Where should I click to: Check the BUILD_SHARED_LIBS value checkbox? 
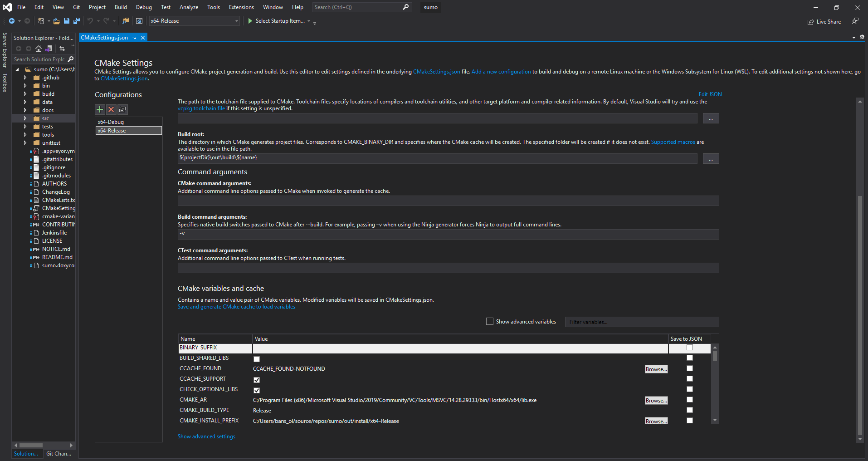257,359
